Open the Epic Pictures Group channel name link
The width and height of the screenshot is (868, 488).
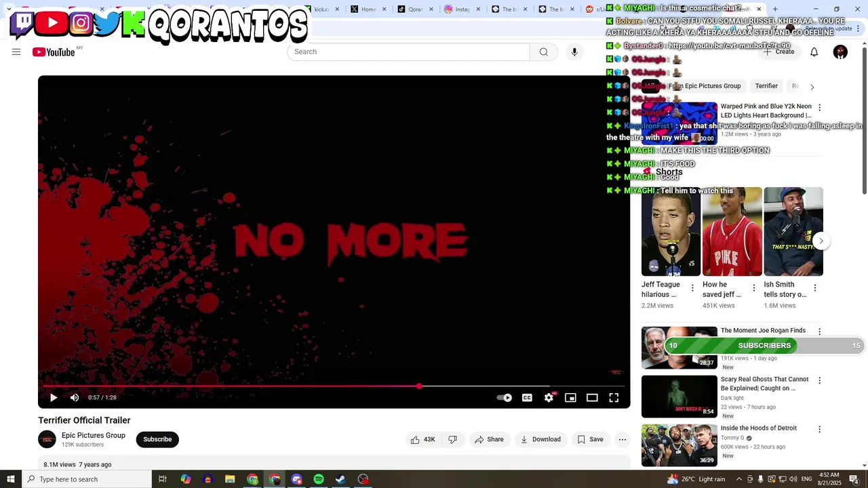(x=94, y=435)
